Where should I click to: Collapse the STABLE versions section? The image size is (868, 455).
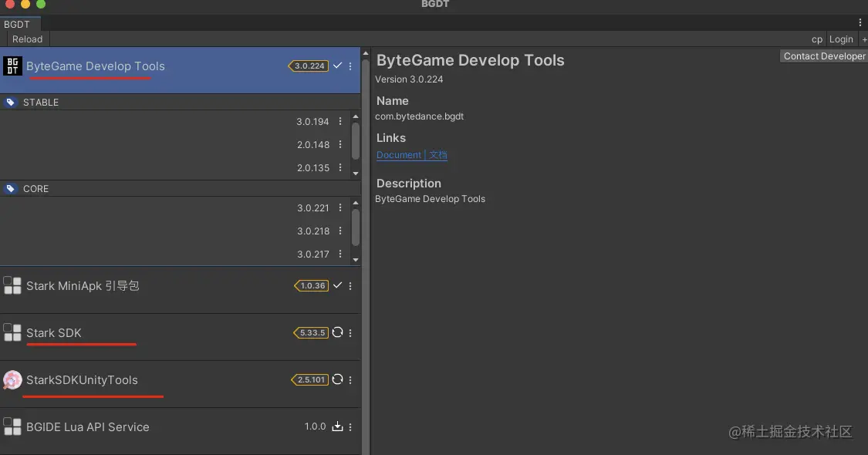(x=180, y=103)
